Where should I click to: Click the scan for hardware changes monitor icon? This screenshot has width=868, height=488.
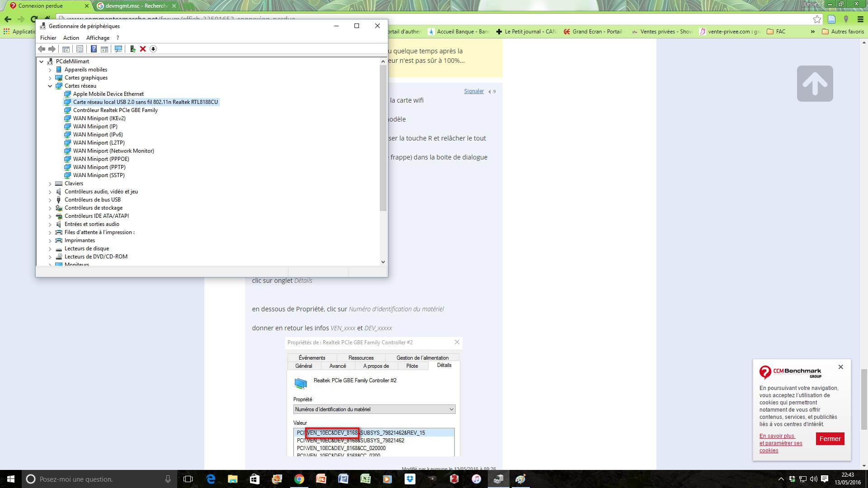point(118,49)
